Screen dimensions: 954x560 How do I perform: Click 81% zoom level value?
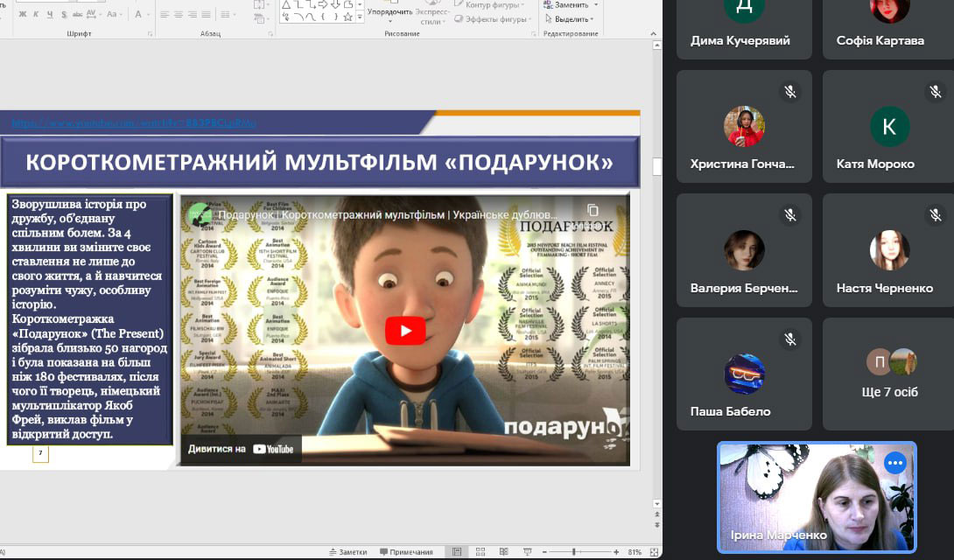coord(635,552)
